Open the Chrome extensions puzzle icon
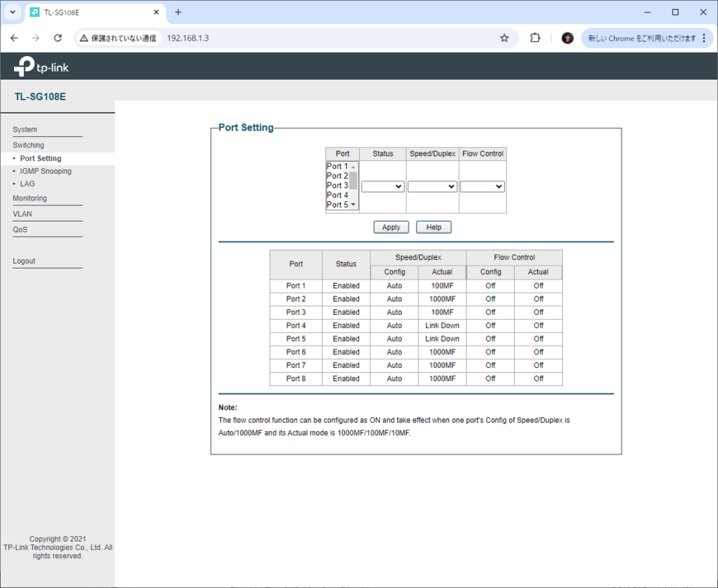The width and height of the screenshot is (718, 588). tap(535, 38)
